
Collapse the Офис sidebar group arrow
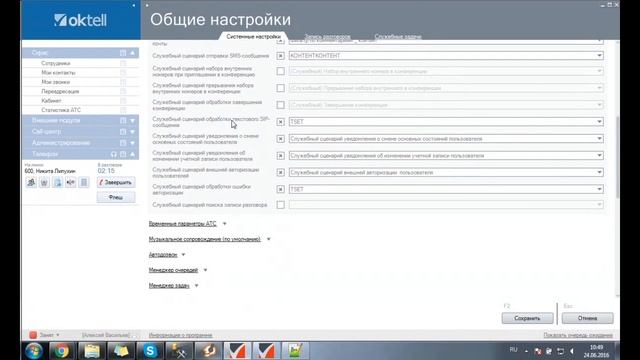click(x=133, y=53)
